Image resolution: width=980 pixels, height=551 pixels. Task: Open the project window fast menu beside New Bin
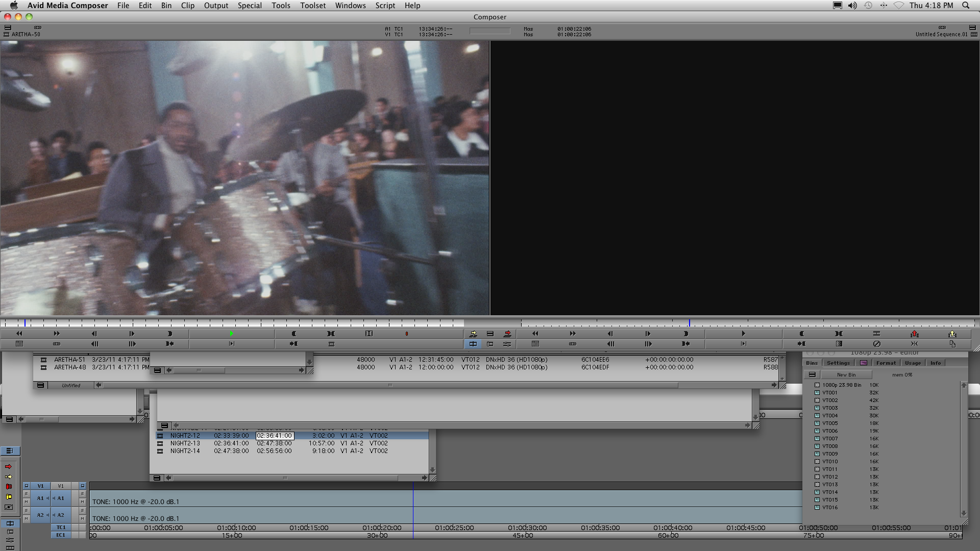[812, 375]
